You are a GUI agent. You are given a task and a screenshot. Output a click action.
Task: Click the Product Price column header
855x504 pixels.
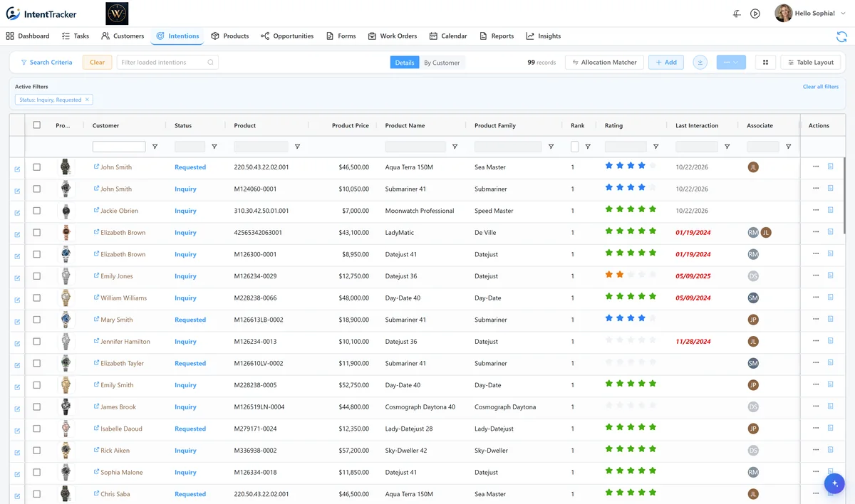[351, 125]
